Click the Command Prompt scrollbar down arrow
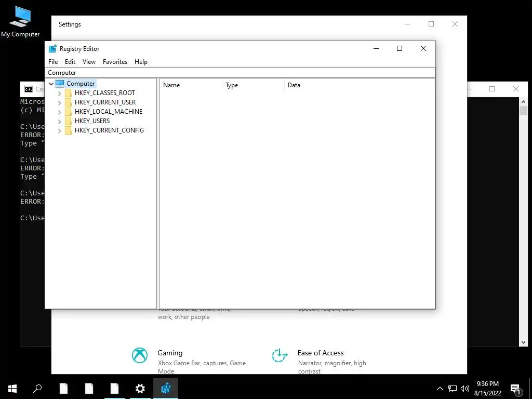Viewport: 532px width, 399px height. click(x=523, y=343)
